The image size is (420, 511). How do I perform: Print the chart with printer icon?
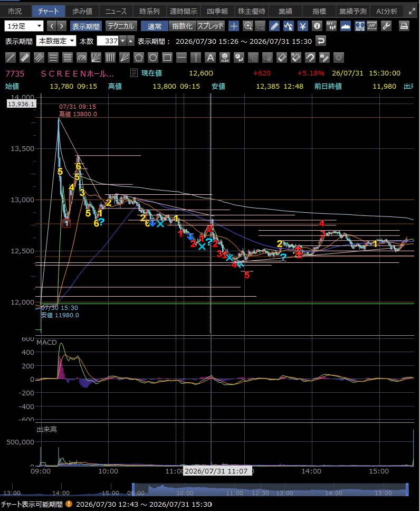click(x=404, y=26)
